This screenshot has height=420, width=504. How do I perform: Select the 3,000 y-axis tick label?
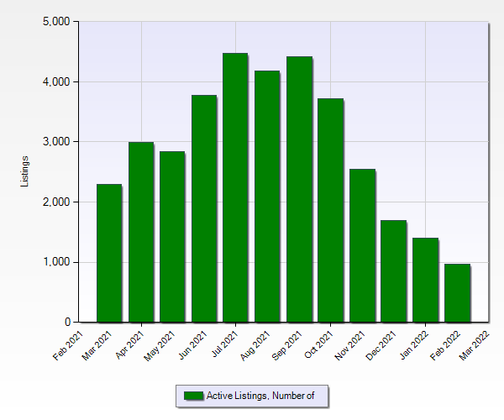tap(56, 142)
